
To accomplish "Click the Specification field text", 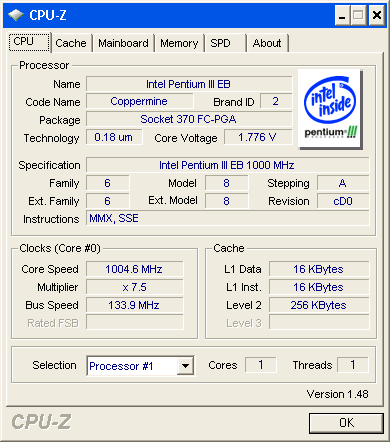I will [x=228, y=165].
